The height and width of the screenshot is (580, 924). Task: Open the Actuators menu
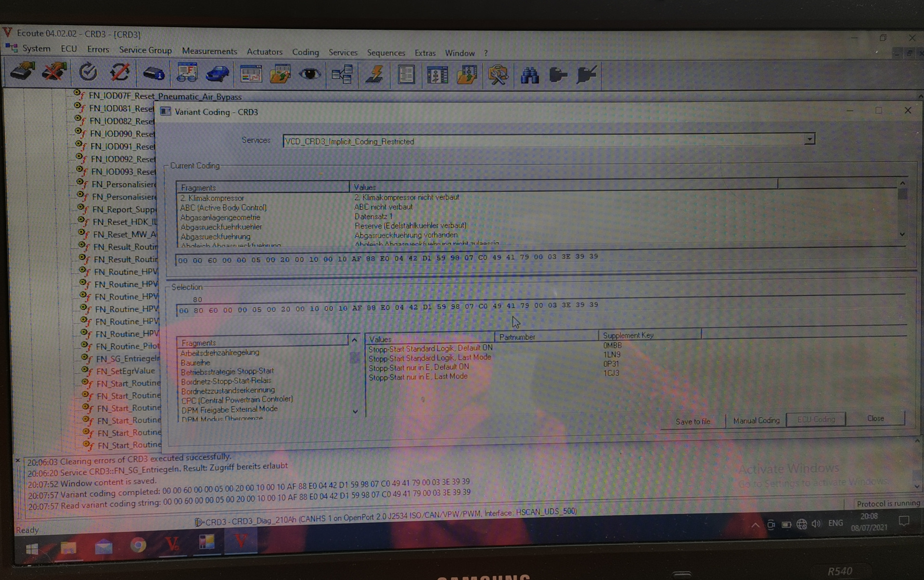(x=264, y=51)
